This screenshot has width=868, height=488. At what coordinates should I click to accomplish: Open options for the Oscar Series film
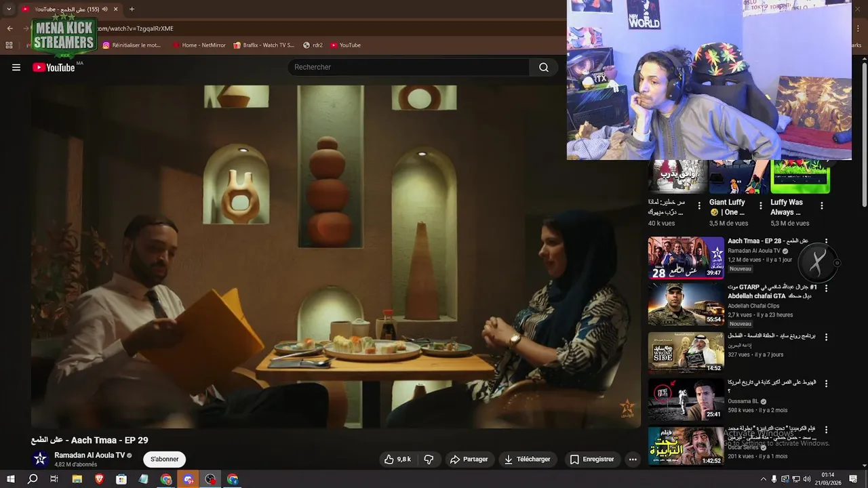tap(826, 431)
